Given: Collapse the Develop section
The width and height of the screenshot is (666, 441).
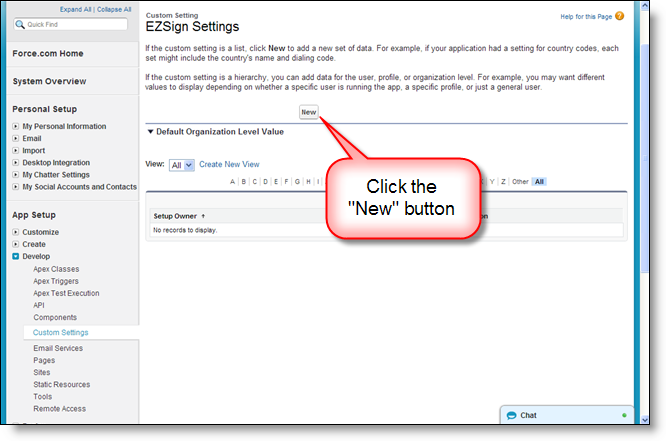Looking at the screenshot, I should (16, 256).
